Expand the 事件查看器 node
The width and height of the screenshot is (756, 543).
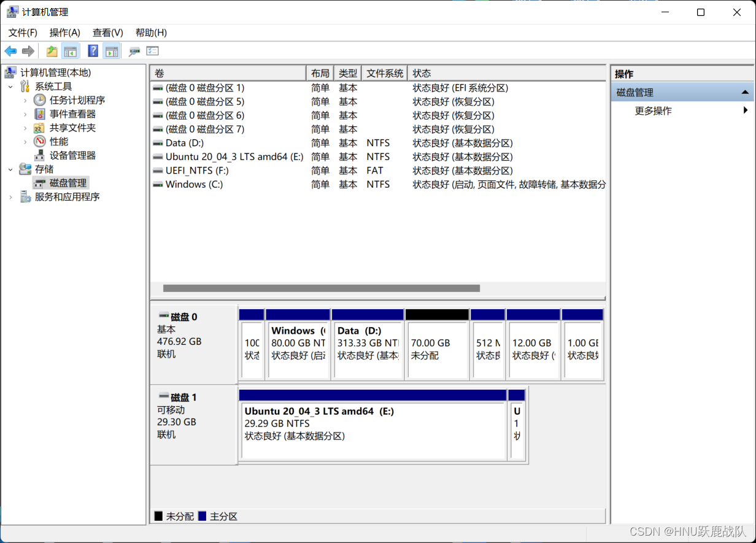pyautogui.click(x=25, y=114)
